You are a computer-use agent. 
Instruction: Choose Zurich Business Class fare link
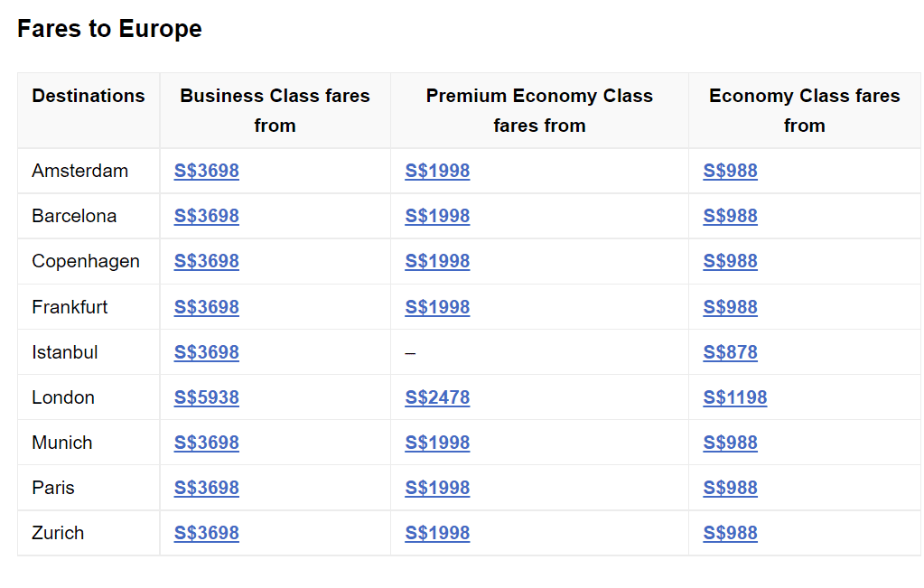206,533
